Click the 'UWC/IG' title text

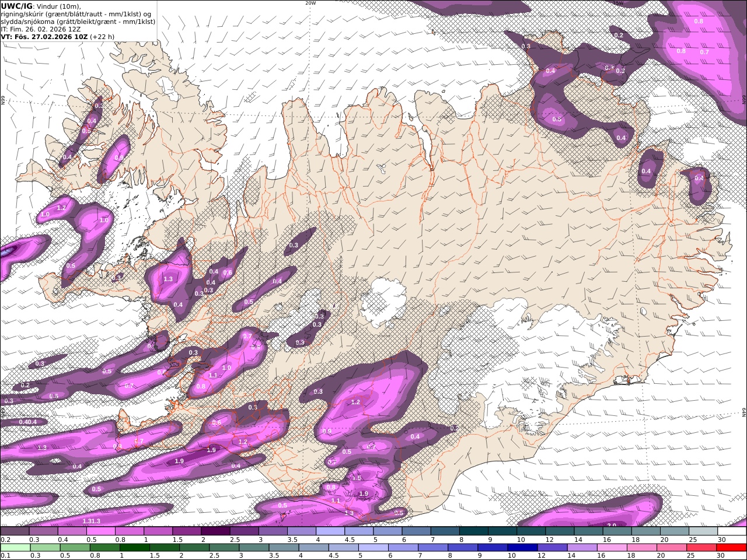(x=16, y=6)
